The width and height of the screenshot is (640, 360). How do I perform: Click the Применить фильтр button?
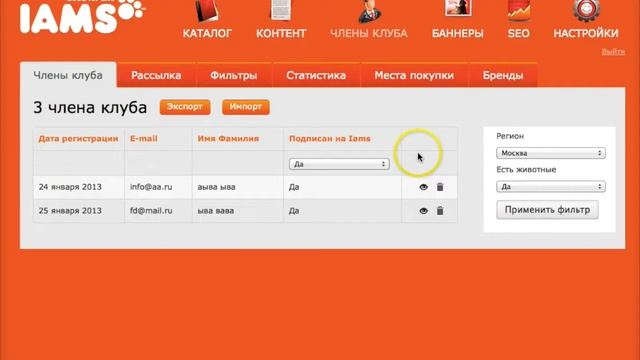pyautogui.click(x=547, y=210)
